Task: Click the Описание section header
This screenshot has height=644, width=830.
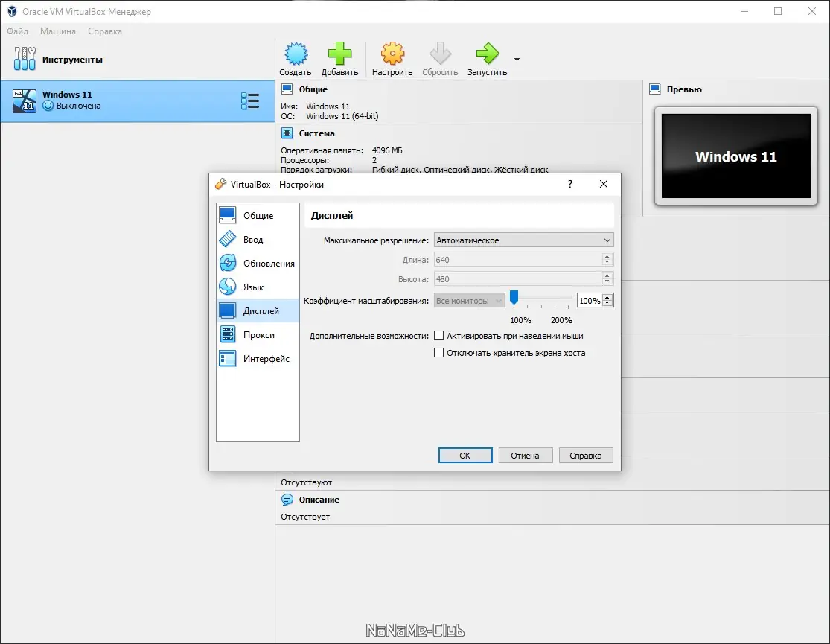Action: click(x=319, y=500)
